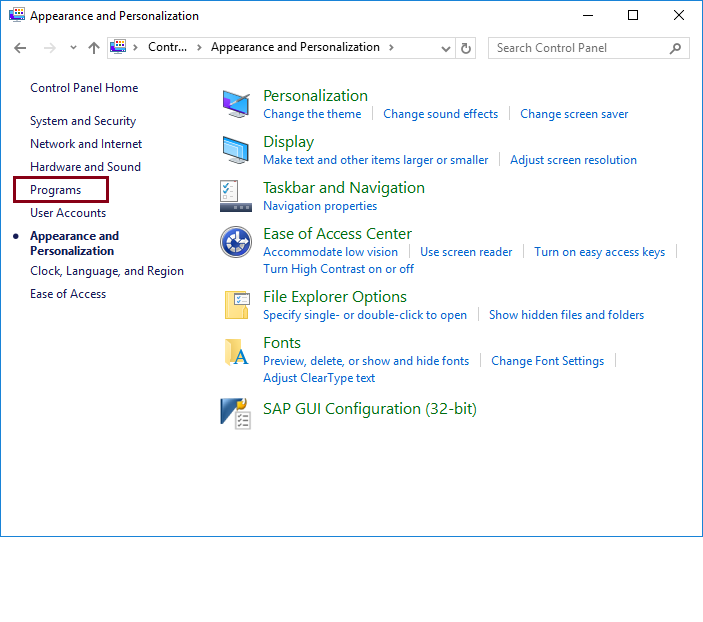703x622 pixels.
Task: Open the Ease of Access Center icon
Action: click(236, 242)
